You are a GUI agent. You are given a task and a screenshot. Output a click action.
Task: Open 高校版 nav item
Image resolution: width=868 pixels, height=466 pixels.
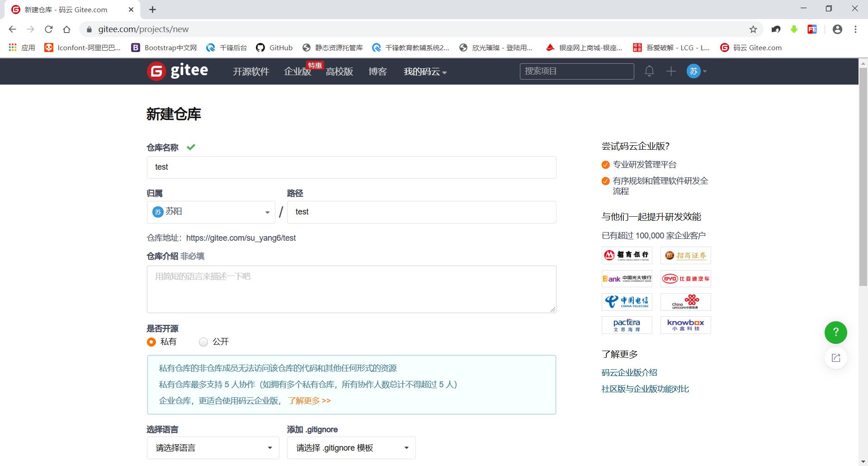click(340, 71)
